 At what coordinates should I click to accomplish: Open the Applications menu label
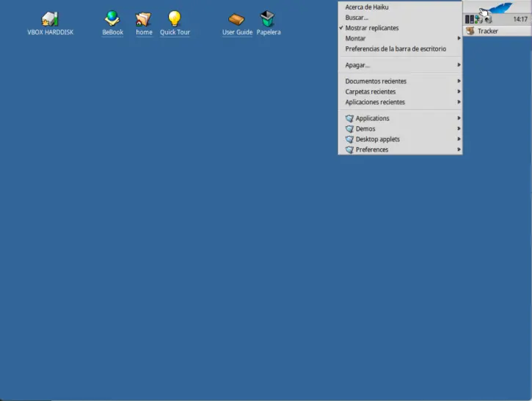pyautogui.click(x=372, y=118)
